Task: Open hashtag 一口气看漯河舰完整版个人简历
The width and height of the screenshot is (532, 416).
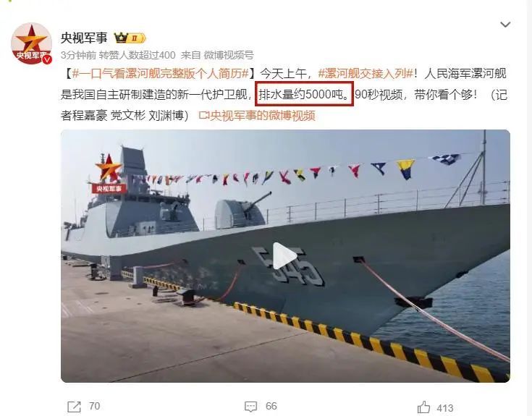Action: 161,73
